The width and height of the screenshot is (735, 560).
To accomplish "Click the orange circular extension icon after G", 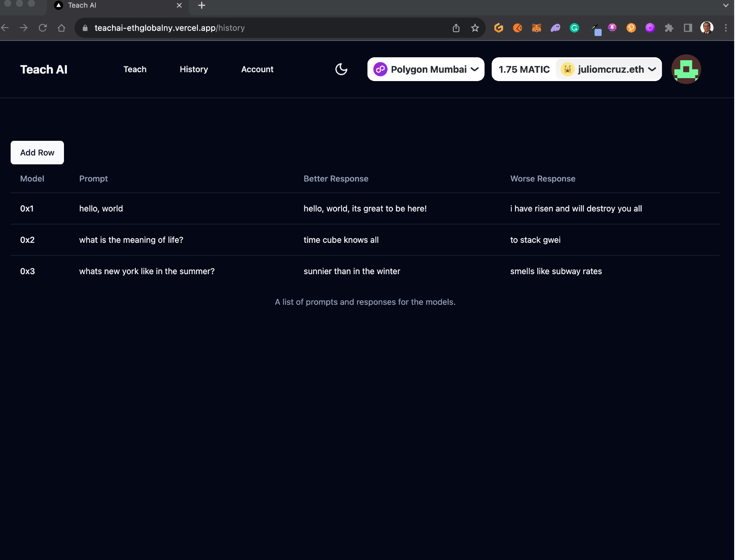I will tap(518, 28).
